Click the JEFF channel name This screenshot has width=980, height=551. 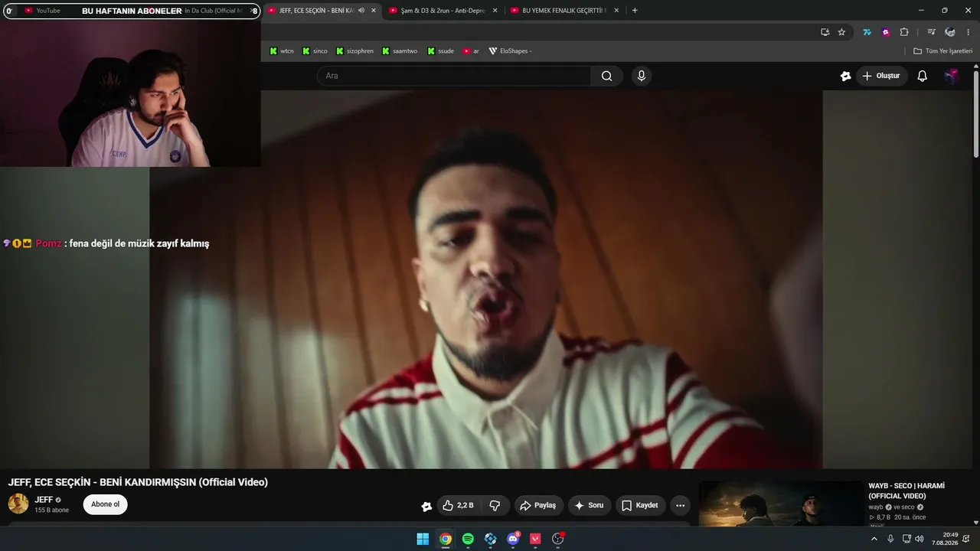tap(44, 500)
